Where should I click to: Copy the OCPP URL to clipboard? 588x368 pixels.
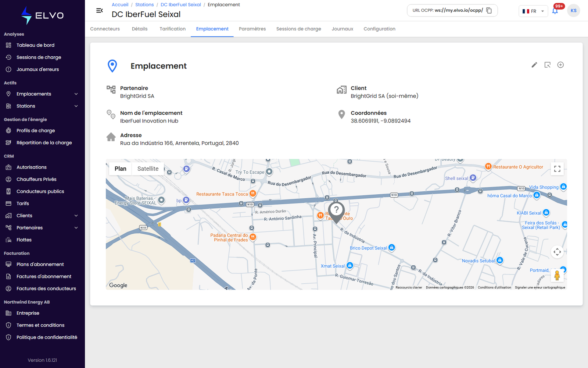489,10
